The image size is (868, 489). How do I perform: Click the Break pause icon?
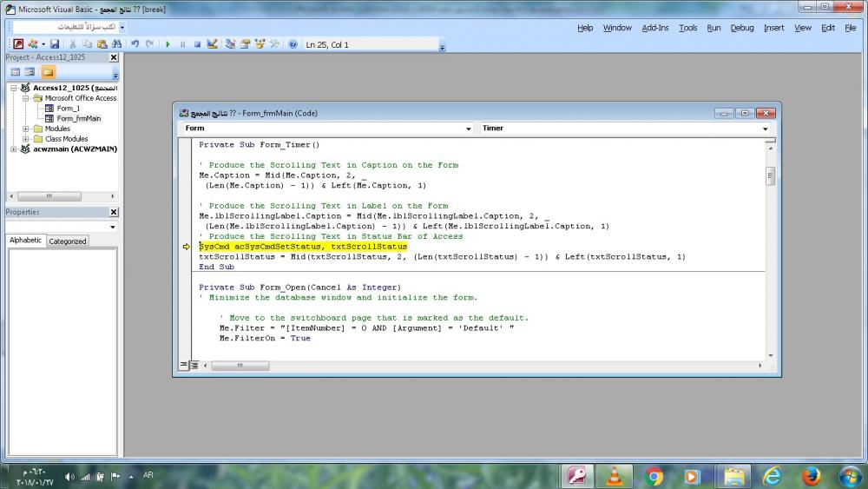tap(182, 44)
